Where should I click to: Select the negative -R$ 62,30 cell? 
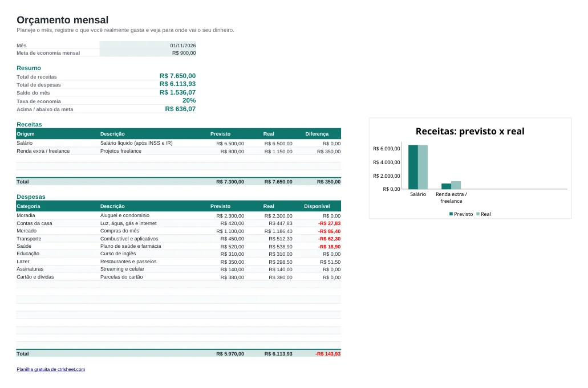pyautogui.click(x=329, y=239)
